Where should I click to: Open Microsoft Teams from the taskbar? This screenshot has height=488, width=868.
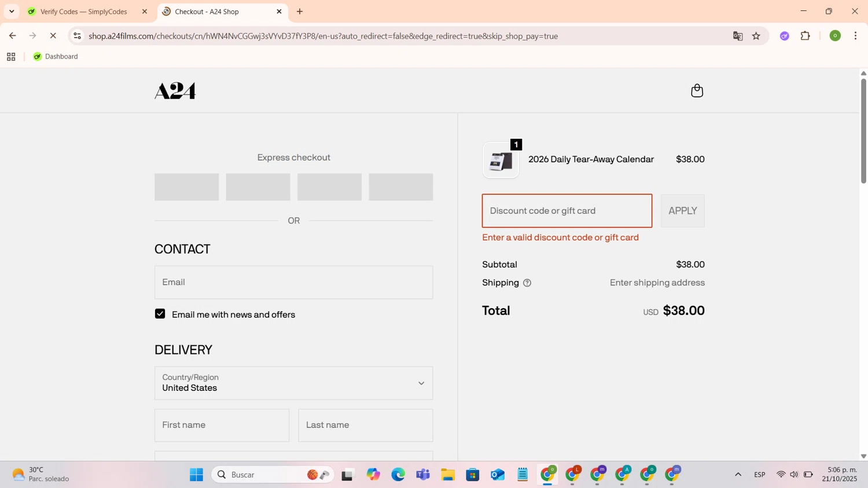click(423, 475)
